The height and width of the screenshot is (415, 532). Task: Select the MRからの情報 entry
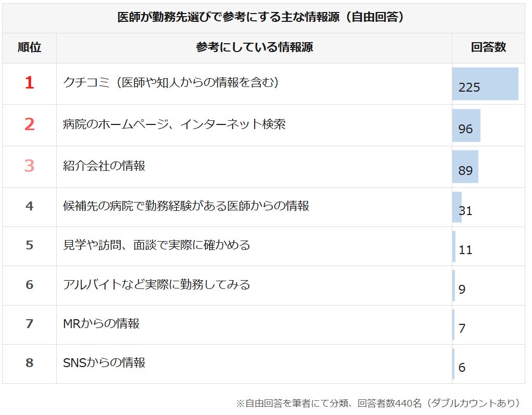[101, 323]
